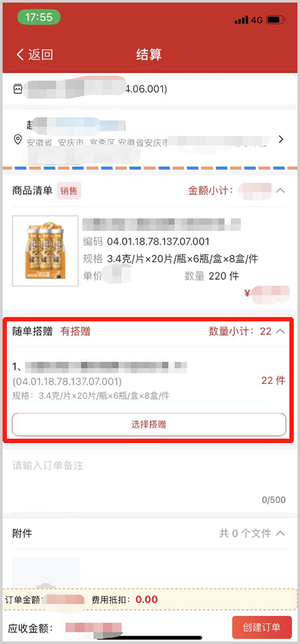Click the 返回 text link
This screenshot has height=644, width=300.
coord(41,55)
